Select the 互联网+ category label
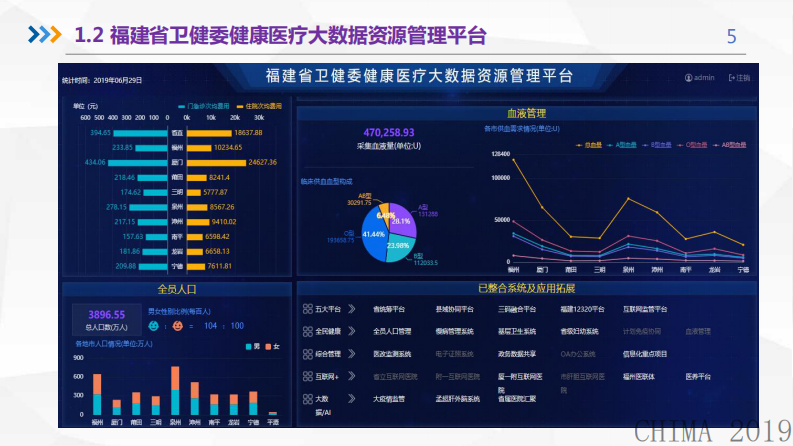 click(x=327, y=377)
